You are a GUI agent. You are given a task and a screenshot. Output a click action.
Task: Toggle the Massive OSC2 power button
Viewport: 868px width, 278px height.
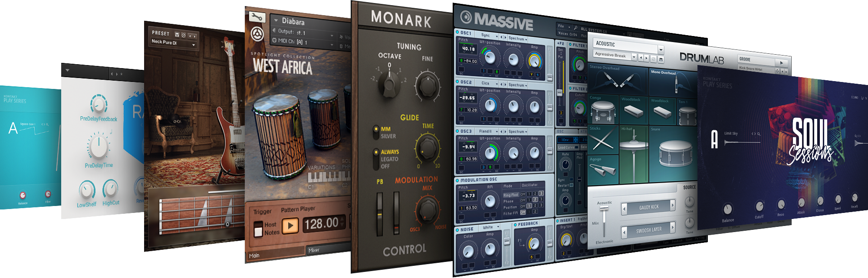[457, 81]
